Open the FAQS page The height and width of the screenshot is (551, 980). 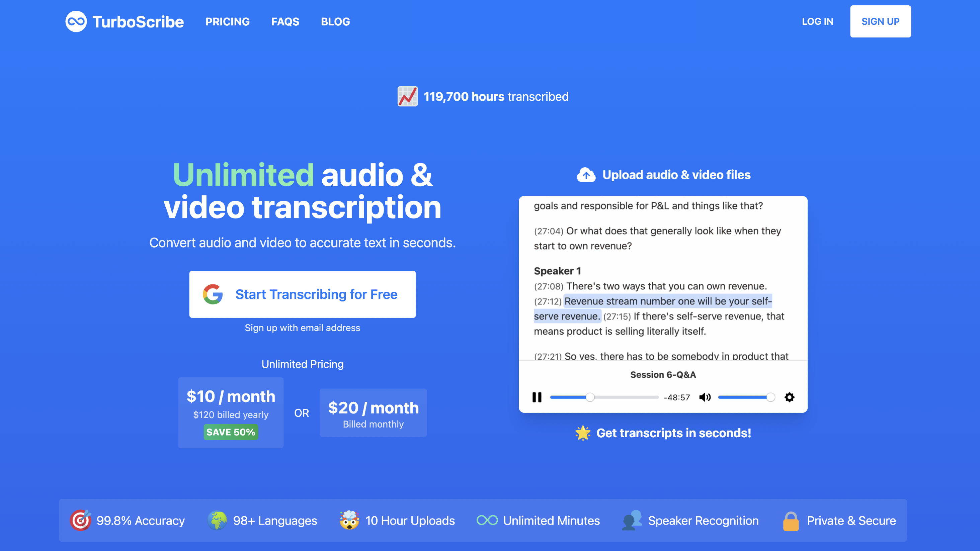[x=285, y=22]
